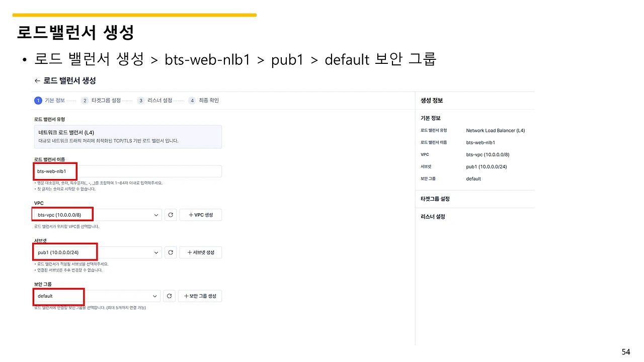Switch to the 타겟그룹 설정 step label
Screen dimensions: 644x362
click(106, 101)
